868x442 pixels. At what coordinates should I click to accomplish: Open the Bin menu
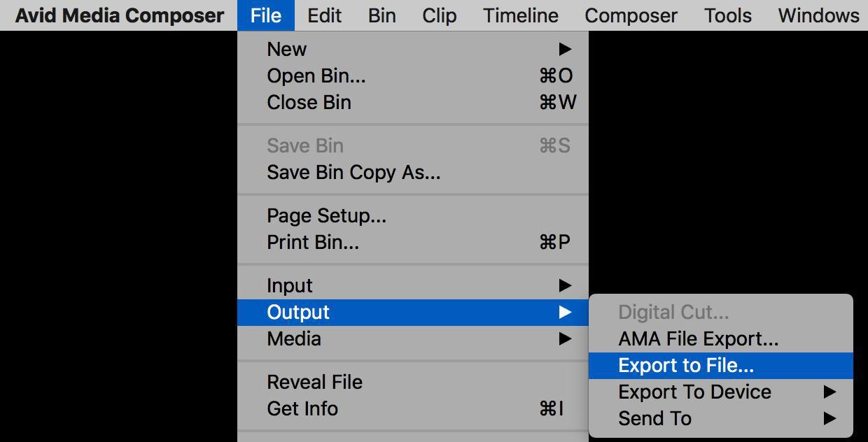pyautogui.click(x=382, y=15)
